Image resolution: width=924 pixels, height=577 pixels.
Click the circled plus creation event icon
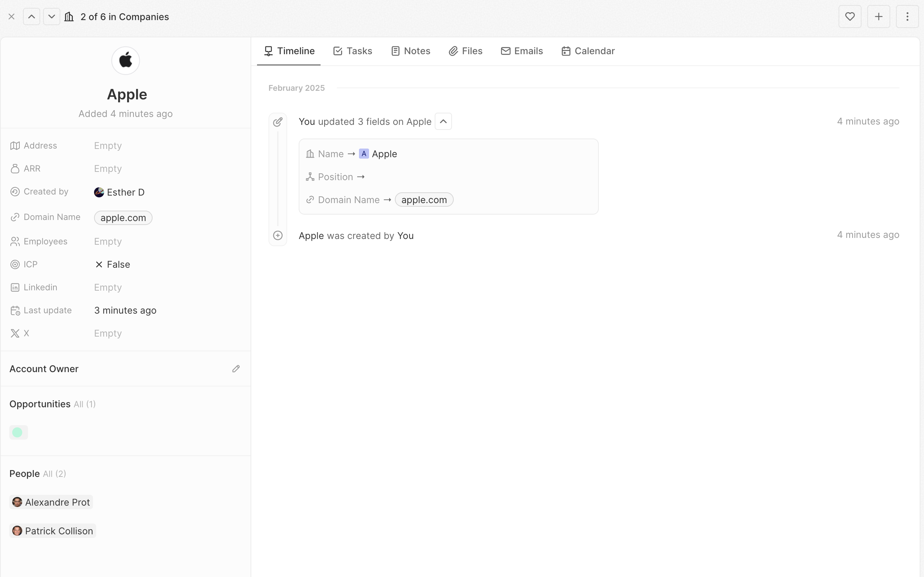278,235
